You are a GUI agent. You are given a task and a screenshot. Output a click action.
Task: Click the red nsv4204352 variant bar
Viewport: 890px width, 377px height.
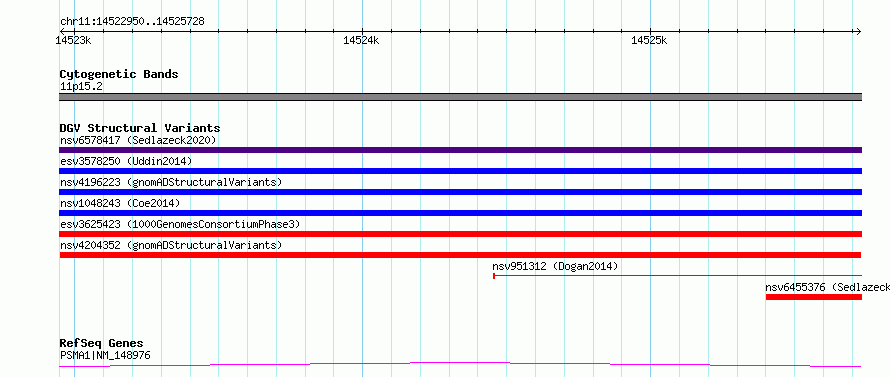460,255
